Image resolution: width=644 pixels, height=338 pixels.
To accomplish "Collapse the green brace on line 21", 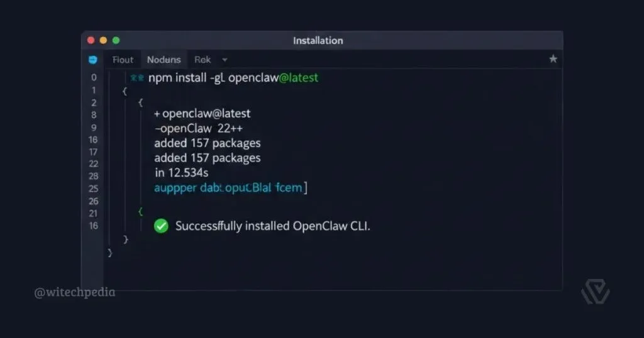I will pos(140,212).
